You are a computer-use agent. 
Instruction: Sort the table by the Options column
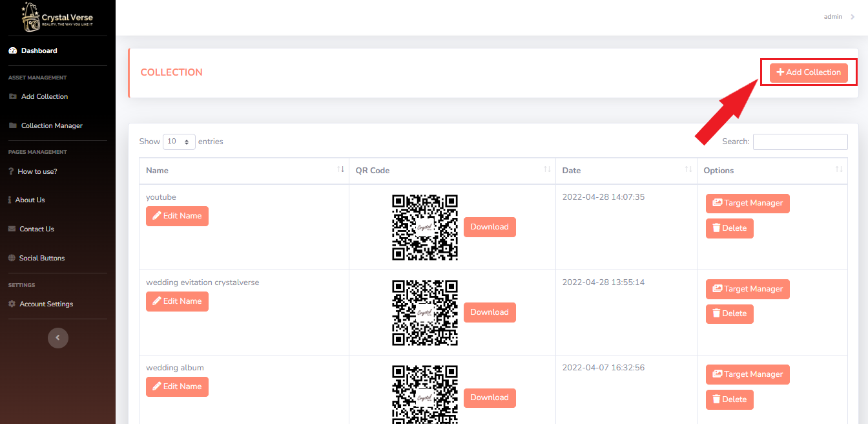coord(772,171)
